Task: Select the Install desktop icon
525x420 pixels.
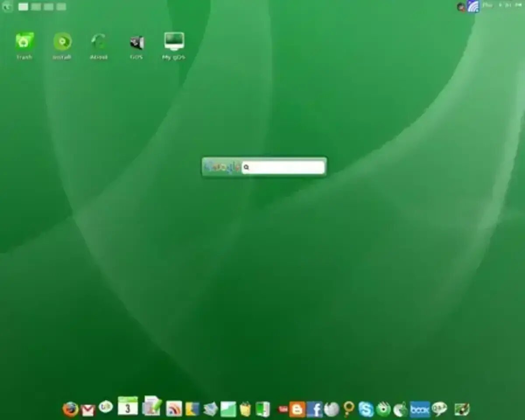Action: (62, 46)
